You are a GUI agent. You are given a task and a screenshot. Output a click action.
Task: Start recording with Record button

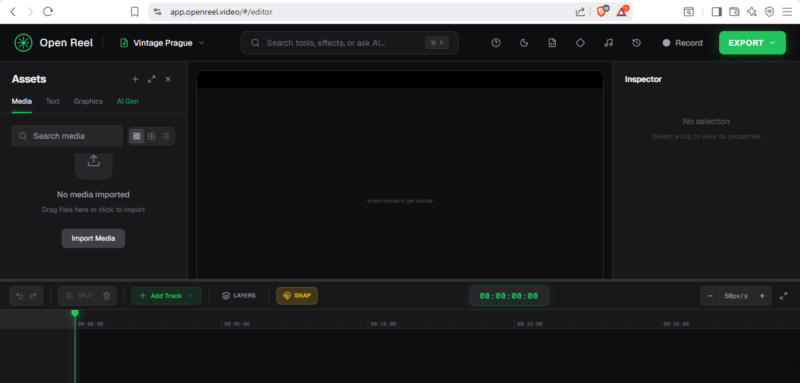coord(682,43)
